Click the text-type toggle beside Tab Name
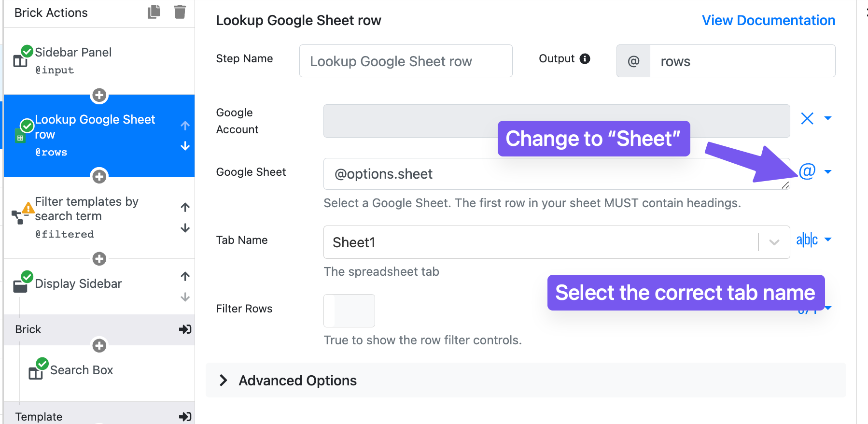 click(x=807, y=240)
